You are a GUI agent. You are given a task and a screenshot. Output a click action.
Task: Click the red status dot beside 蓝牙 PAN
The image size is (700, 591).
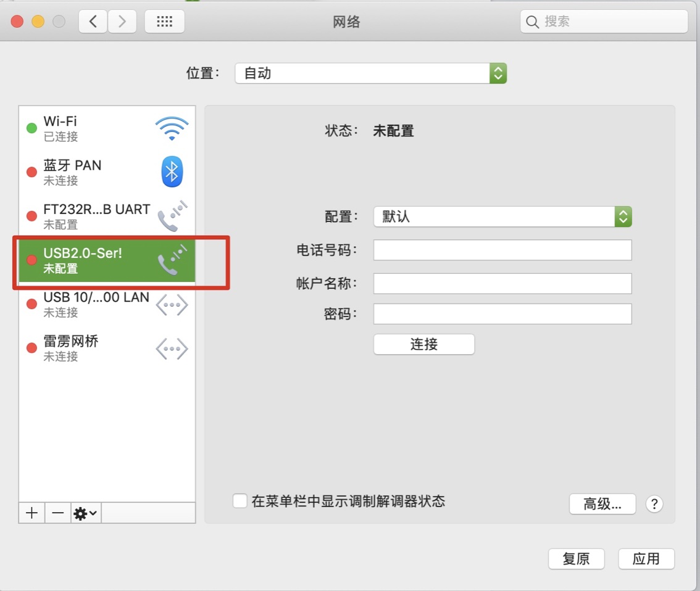pyautogui.click(x=31, y=172)
